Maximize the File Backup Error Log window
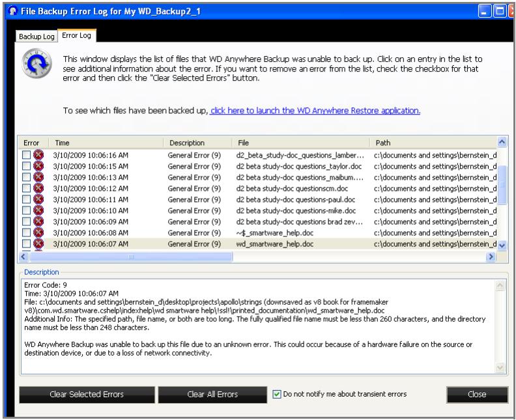The image size is (516, 420). pyautogui.click(x=499, y=11)
